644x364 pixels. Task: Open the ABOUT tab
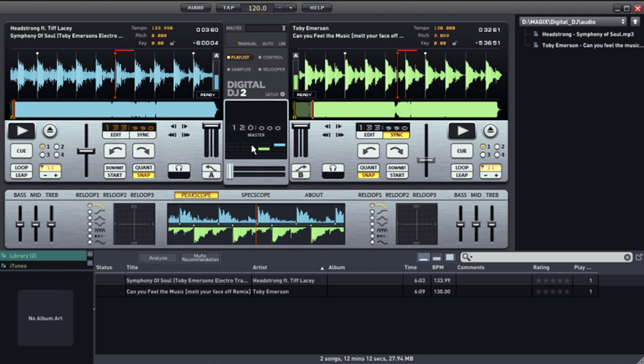[314, 195]
